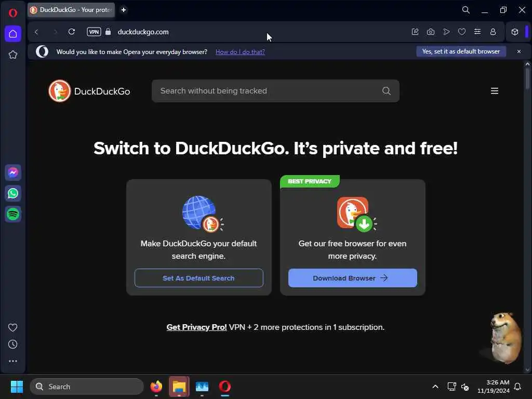Go back to previous page
This screenshot has height=399, width=532.
coord(36,32)
